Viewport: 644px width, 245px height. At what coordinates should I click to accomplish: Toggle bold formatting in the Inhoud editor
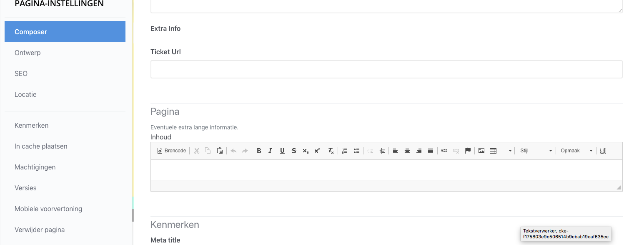coord(259,151)
